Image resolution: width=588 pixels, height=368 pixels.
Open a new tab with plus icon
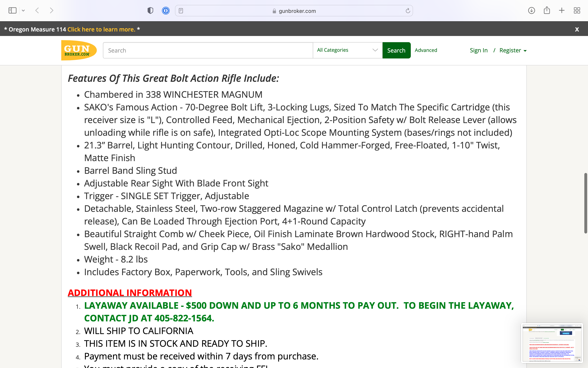tap(562, 10)
